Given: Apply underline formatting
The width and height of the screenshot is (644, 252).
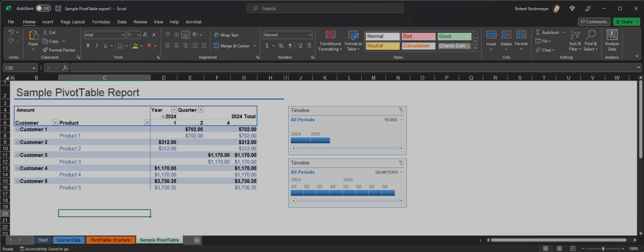Looking at the screenshot, I should 105,46.
